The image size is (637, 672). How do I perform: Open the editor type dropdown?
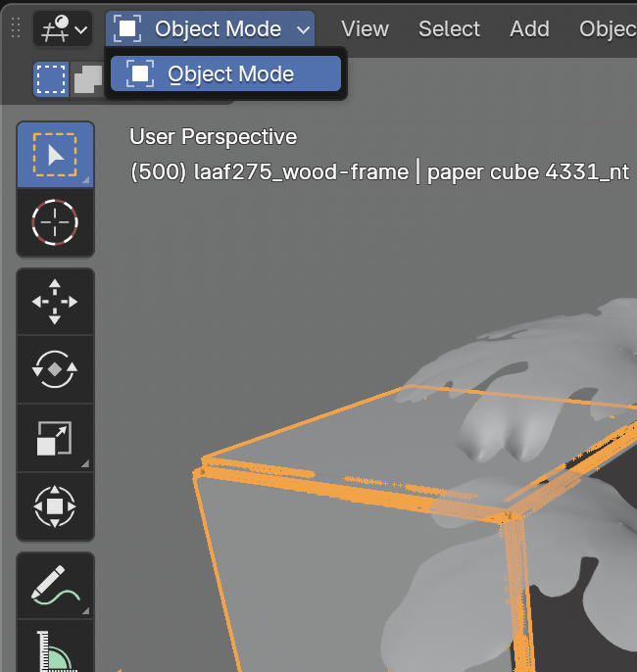[x=63, y=29]
